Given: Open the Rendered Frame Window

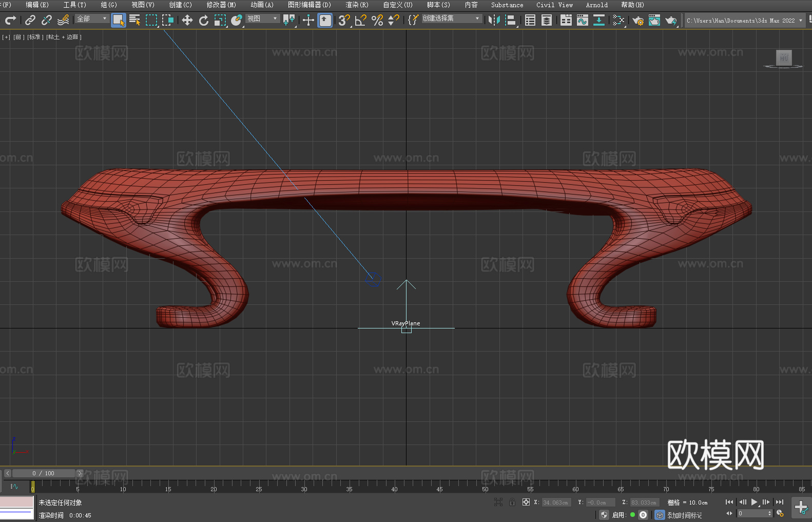Looking at the screenshot, I should [x=654, y=20].
